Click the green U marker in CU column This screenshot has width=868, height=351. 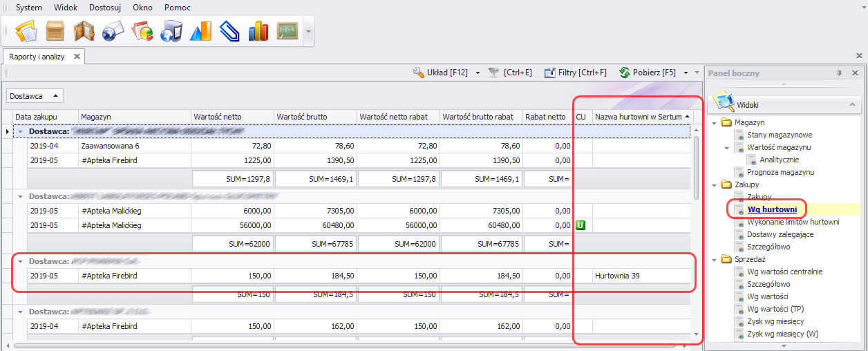coord(581,225)
